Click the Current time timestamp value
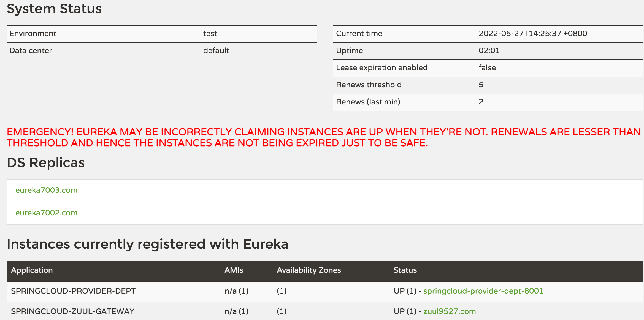644x320 pixels. (533, 34)
